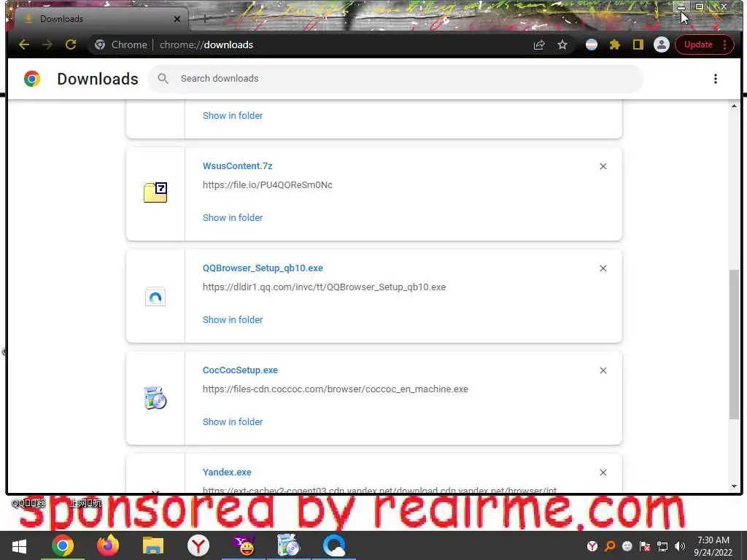Remove Yandex.exe from the list
The image size is (747, 560).
coord(603,472)
